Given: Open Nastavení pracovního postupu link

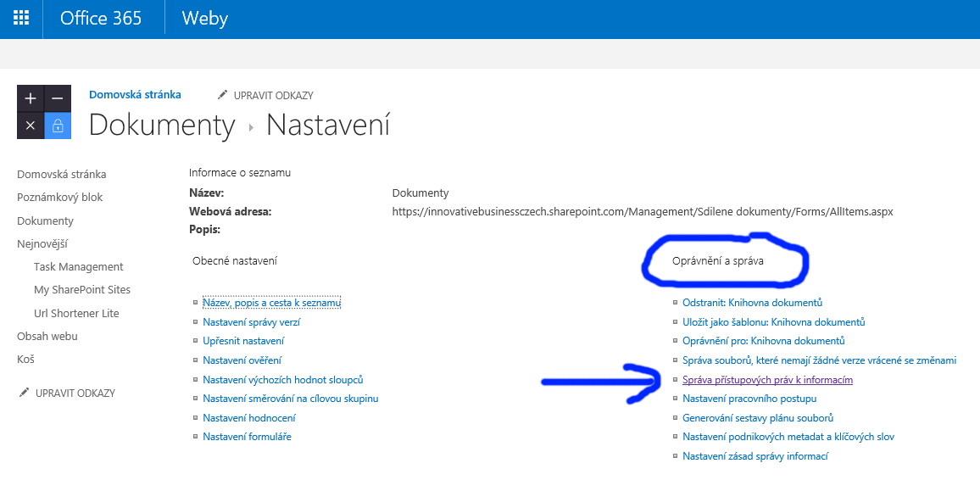Looking at the screenshot, I should point(749,399).
